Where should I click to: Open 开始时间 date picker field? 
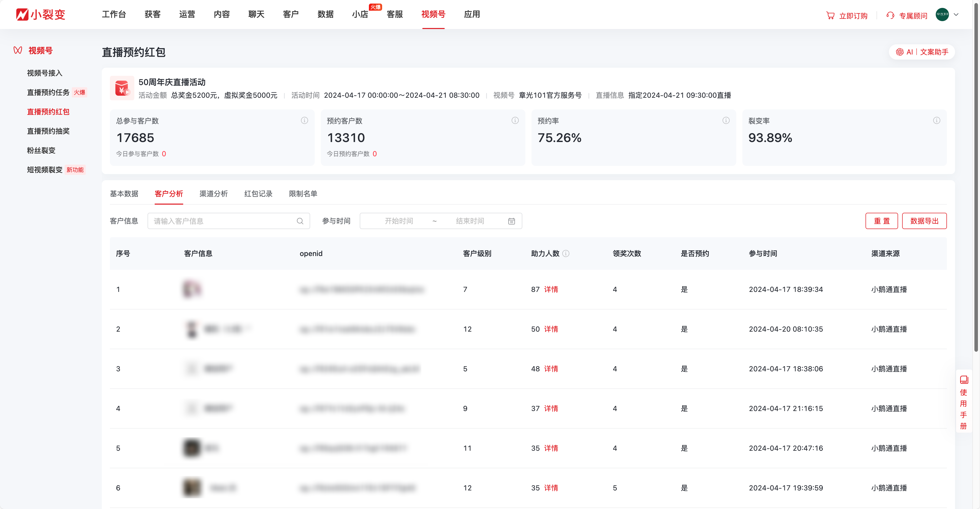(x=399, y=221)
